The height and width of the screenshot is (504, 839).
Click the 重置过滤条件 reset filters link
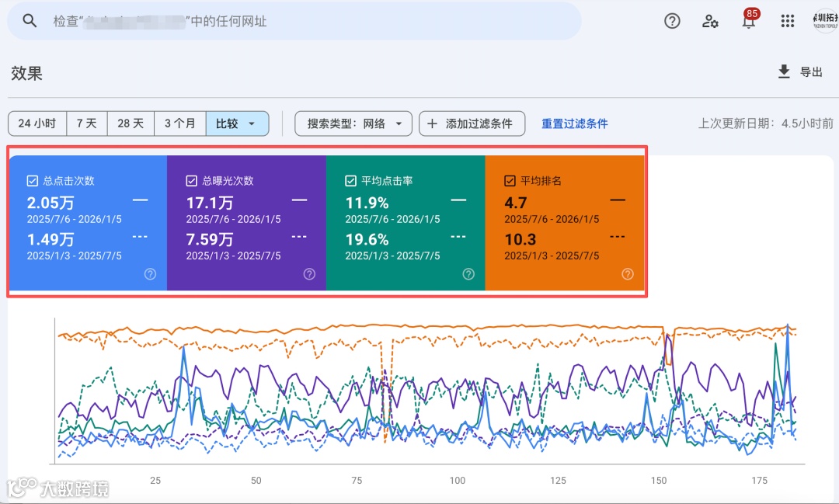tap(574, 123)
